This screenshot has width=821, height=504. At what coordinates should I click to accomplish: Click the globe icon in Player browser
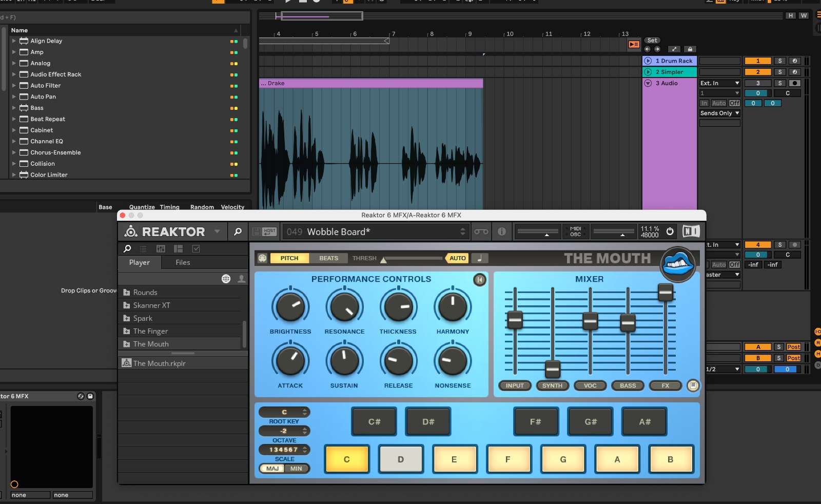click(226, 279)
